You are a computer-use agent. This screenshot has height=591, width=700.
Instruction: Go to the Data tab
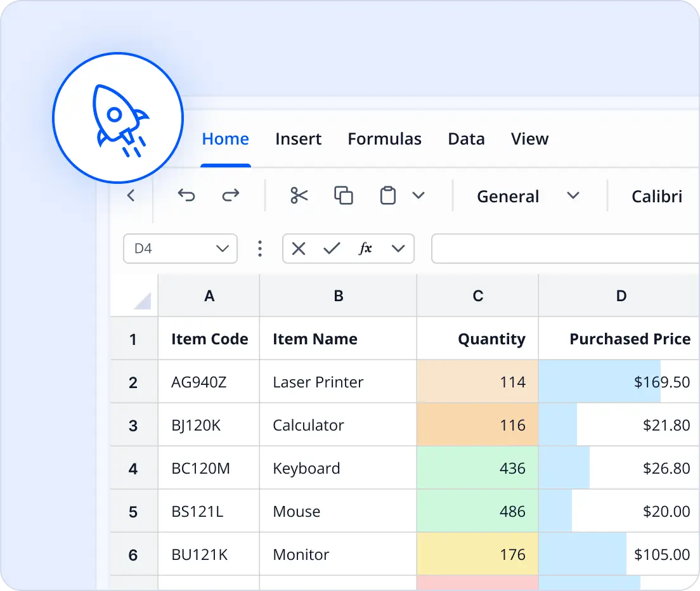[466, 139]
